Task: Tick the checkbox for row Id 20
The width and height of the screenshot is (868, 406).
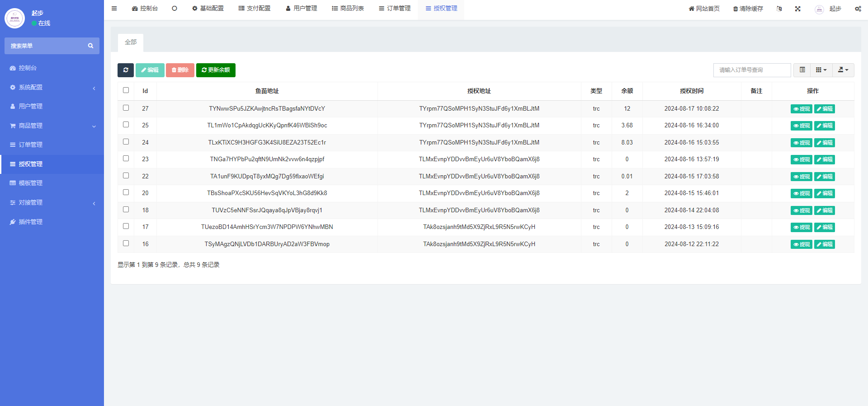Action: [126, 192]
